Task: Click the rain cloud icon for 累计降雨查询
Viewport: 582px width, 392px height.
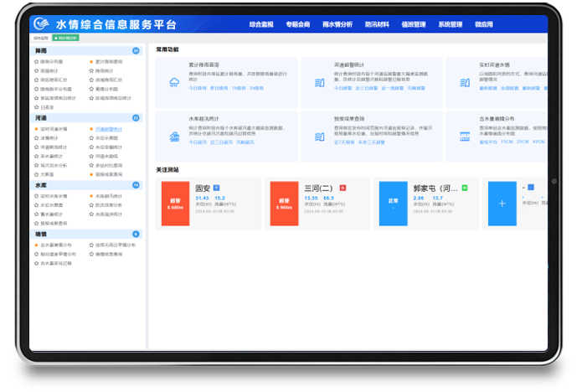Action: tap(175, 81)
